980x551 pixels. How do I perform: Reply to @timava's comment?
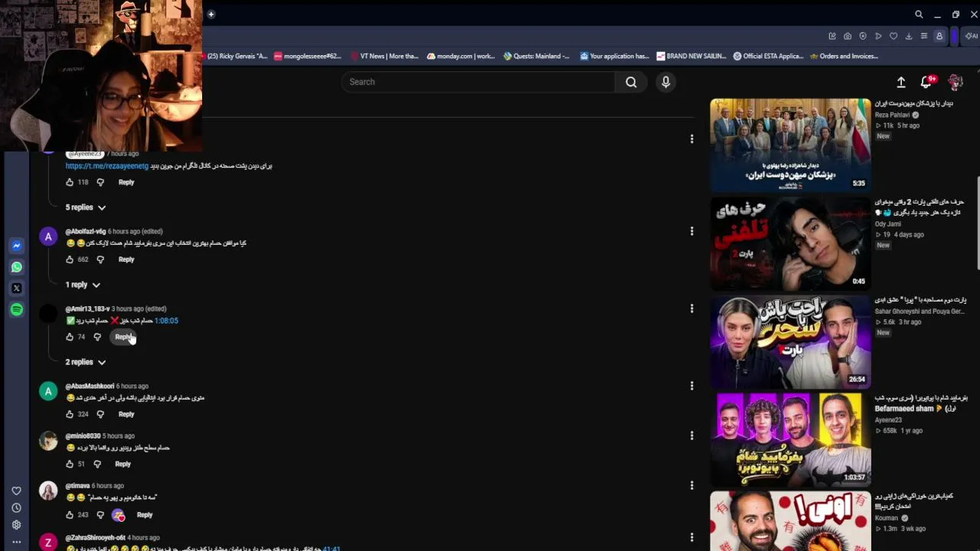click(x=145, y=514)
